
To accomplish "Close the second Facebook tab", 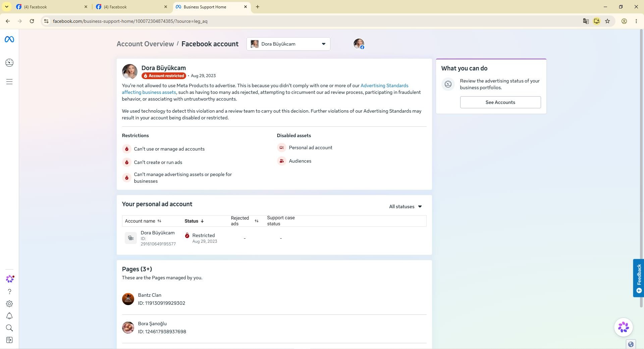I will pos(166,7).
